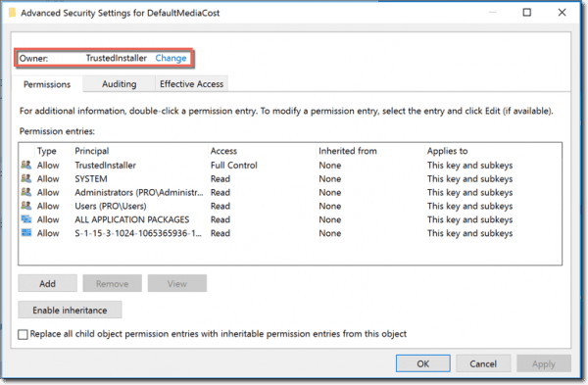588x385 pixels.
Task: Click the Add button
Action: click(x=48, y=283)
